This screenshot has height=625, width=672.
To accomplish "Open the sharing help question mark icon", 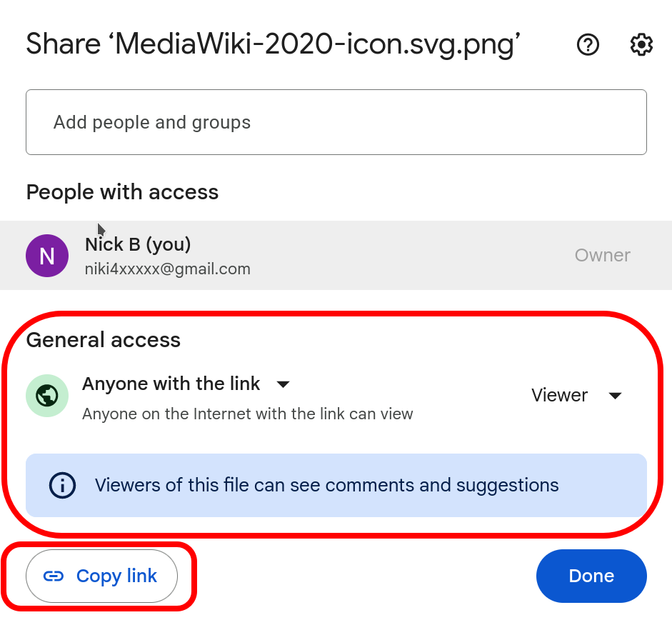I will click(588, 45).
